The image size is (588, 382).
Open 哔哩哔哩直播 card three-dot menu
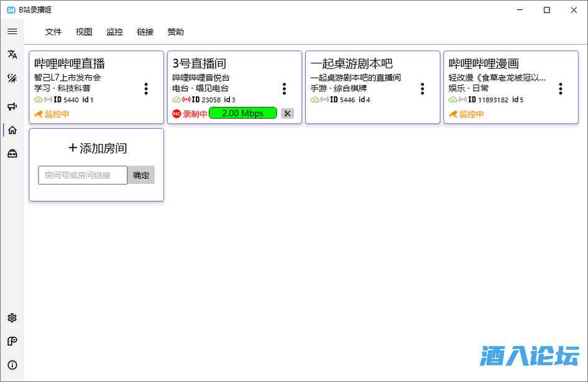click(x=146, y=89)
